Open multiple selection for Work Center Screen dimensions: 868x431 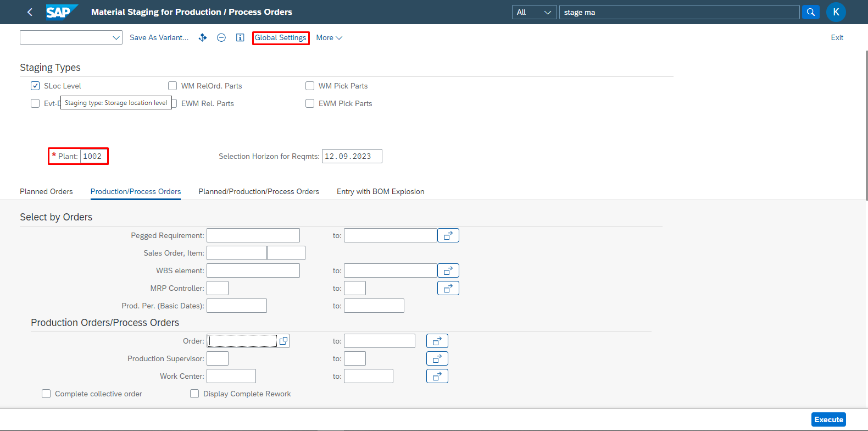(x=437, y=376)
